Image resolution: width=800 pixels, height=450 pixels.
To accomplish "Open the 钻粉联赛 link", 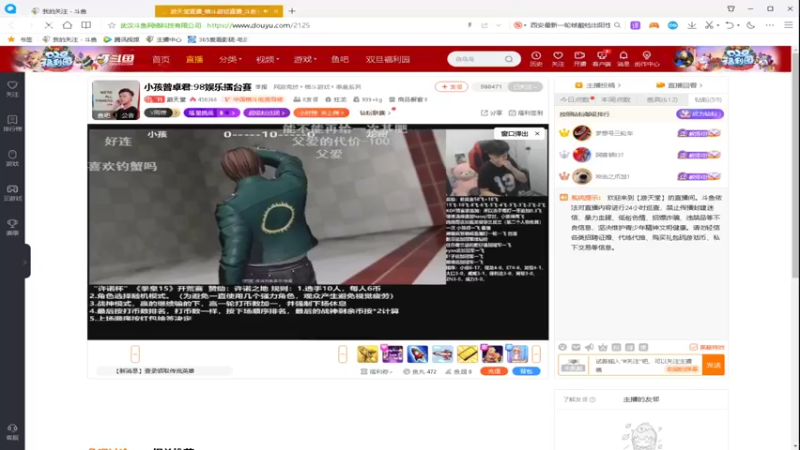I will (374, 113).
